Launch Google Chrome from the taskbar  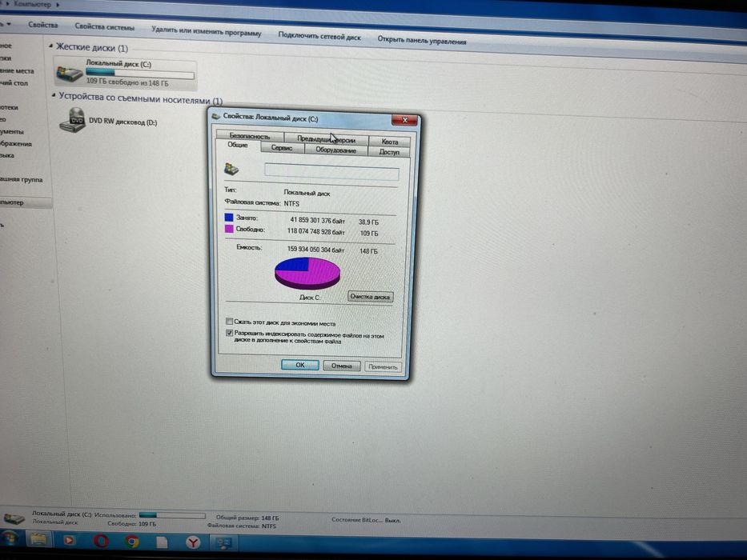tap(132, 542)
